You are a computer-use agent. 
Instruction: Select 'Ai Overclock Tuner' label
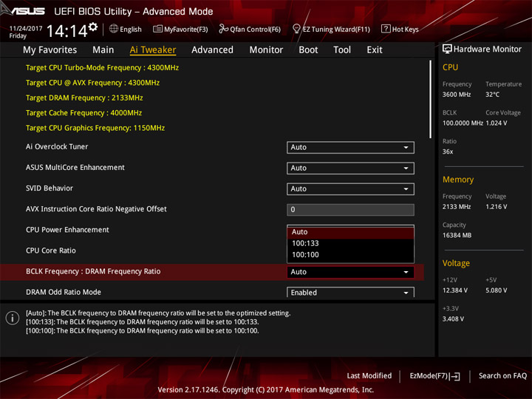click(x=57, y=146)
